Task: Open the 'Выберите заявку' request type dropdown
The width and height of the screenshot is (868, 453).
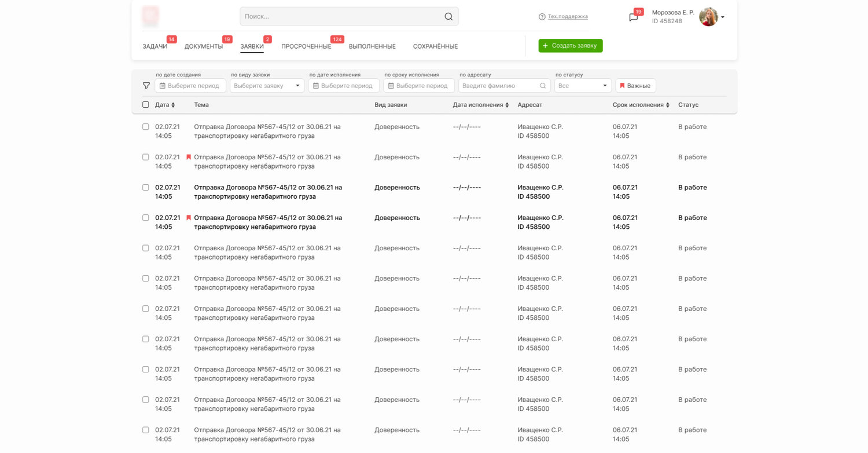Action: (267, 86)
